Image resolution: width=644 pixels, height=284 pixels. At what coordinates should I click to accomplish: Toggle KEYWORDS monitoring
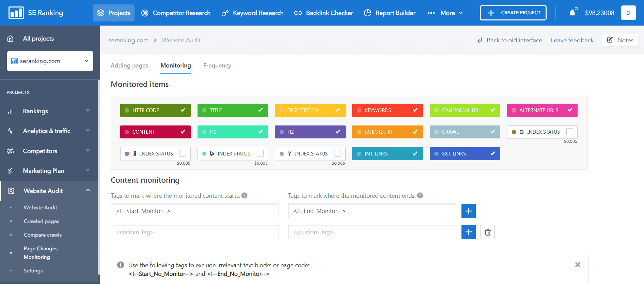(x=388, y=110)
